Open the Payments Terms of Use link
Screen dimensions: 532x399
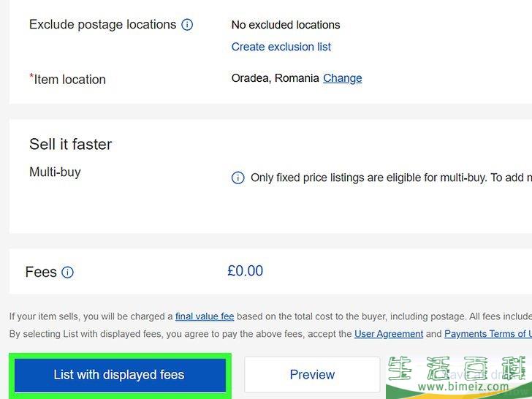coord(488,334)
